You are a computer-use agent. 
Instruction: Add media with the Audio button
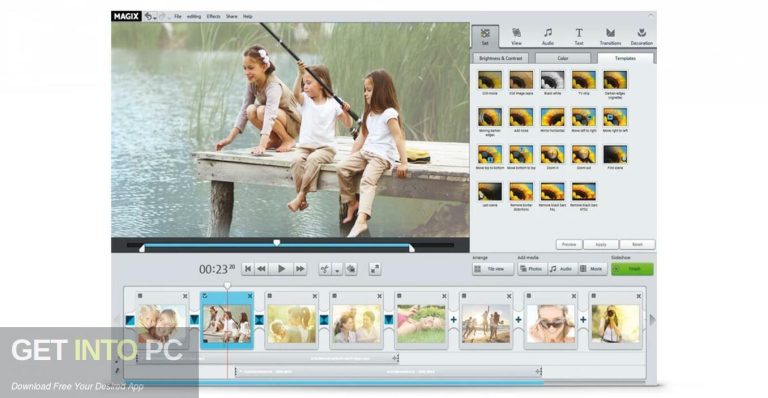pos(562,269)
